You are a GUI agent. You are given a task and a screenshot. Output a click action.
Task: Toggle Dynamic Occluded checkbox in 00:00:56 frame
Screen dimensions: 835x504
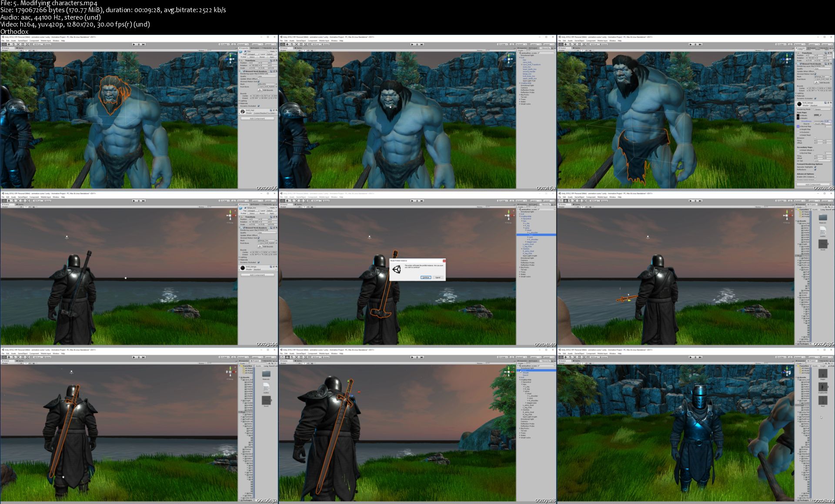(258, 106)
